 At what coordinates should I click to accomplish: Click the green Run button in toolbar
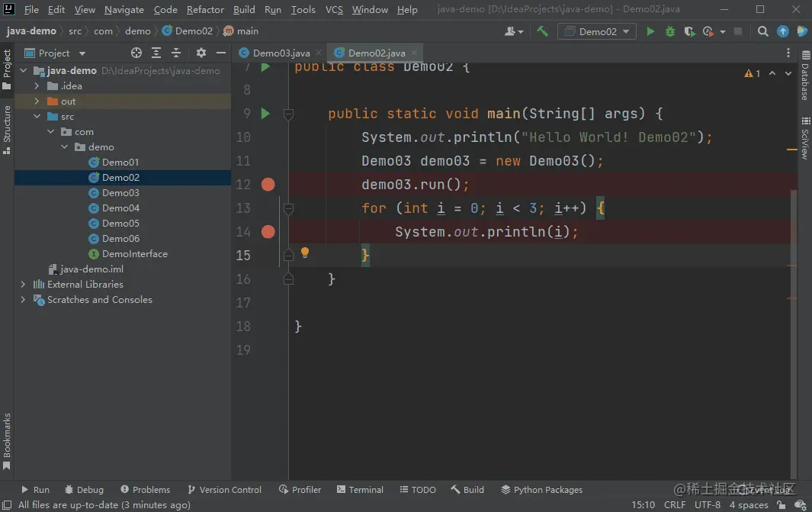(x=650, y=31)
